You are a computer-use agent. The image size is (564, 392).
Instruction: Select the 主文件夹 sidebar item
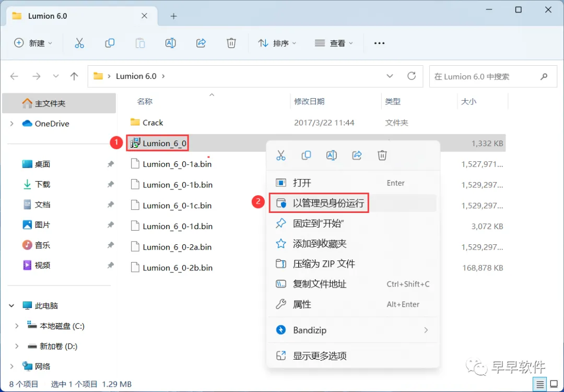[x=59, y=103]
